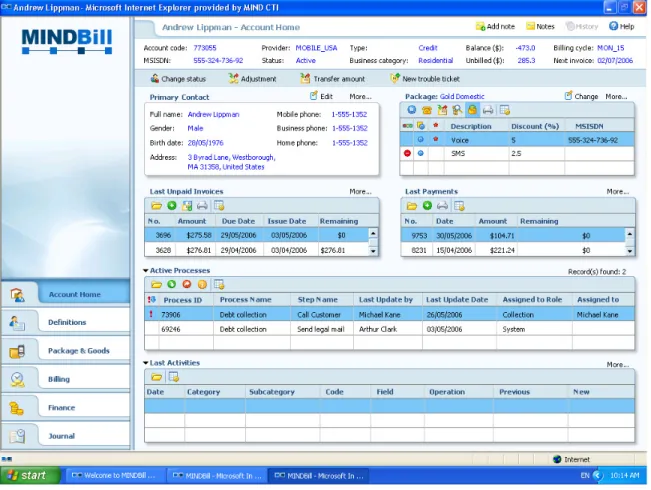The height and width of the screenshot is (490, 651).
Task: Collapse the Active Processes section
Action: pyautogui.click(x=146, y=270)
